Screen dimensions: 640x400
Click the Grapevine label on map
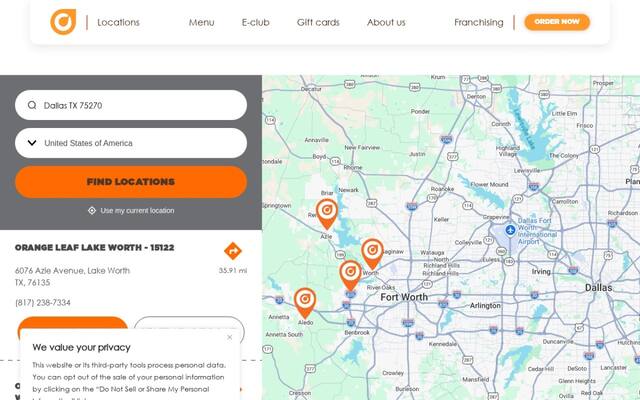click(x=496, y=217)
